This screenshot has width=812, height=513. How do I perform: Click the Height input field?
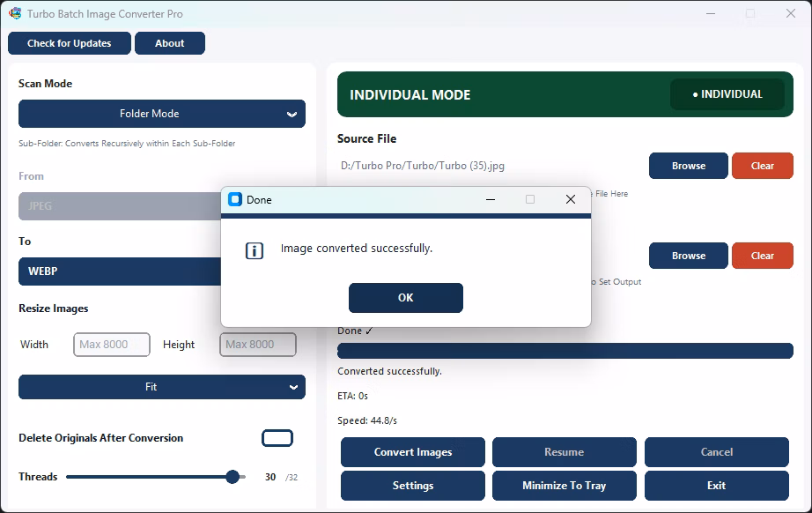point(258,345)
